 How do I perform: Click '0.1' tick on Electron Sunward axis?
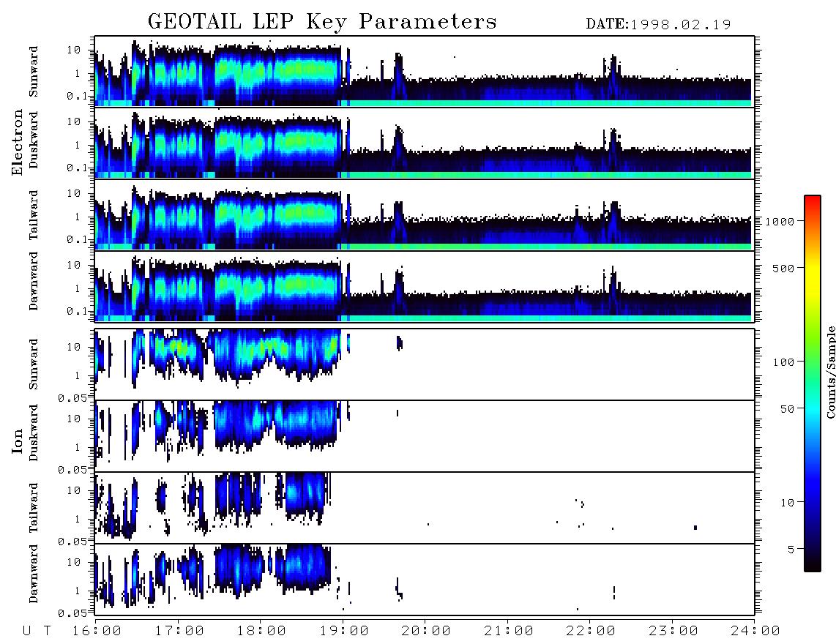tap(78, 96)
